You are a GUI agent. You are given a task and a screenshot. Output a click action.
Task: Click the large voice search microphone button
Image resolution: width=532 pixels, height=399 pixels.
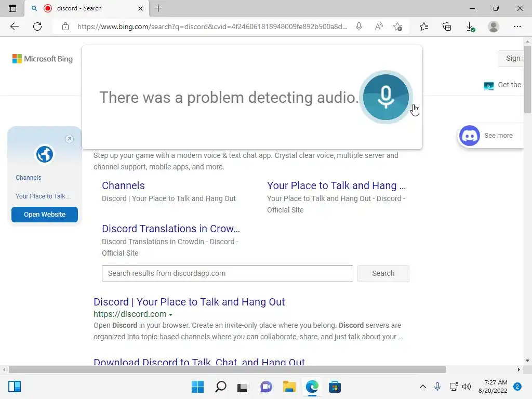tap(386, 97)
